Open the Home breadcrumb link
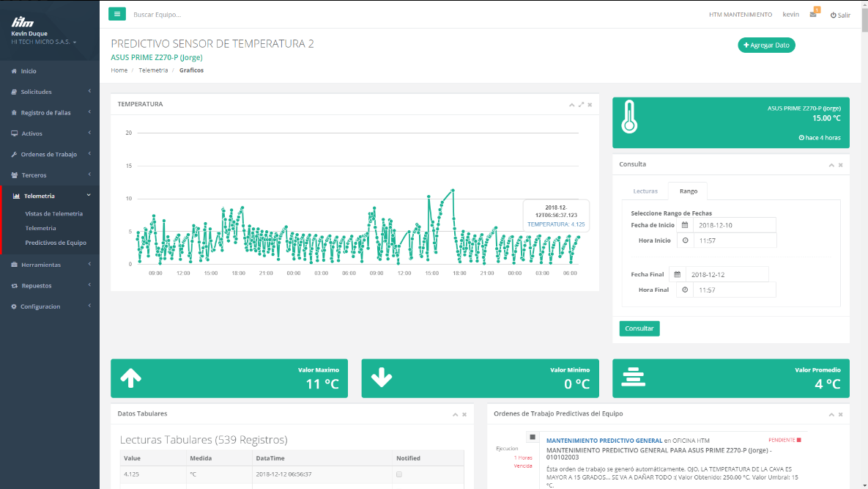Viewport: 868px width, 489px height. tap(119, 70)
